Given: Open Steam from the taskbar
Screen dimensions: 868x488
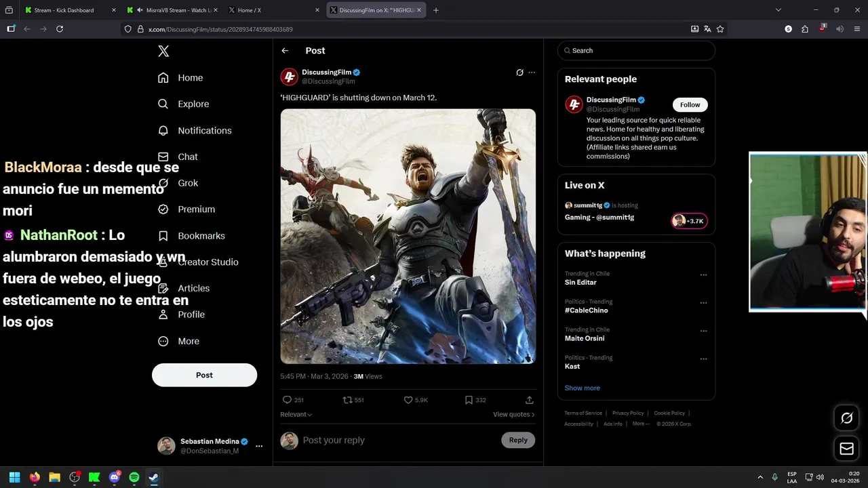Looking at the screenshot, I should 154,477.
